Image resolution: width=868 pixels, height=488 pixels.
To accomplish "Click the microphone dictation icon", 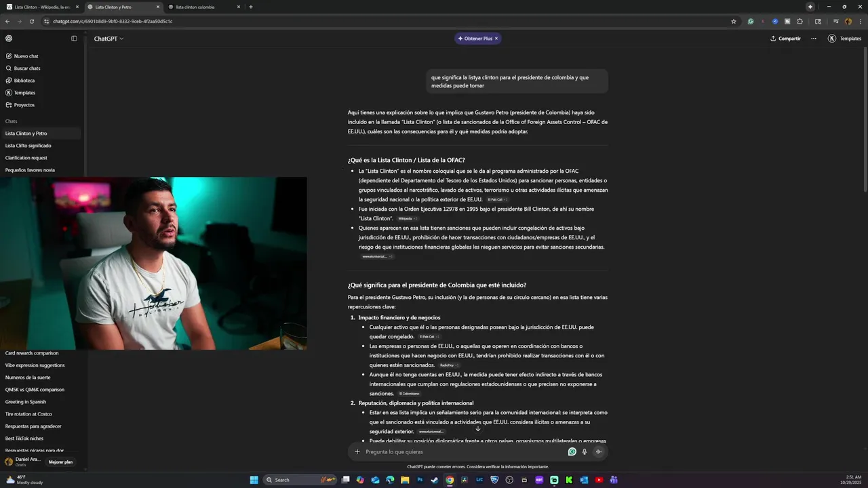I will [585, 452].
